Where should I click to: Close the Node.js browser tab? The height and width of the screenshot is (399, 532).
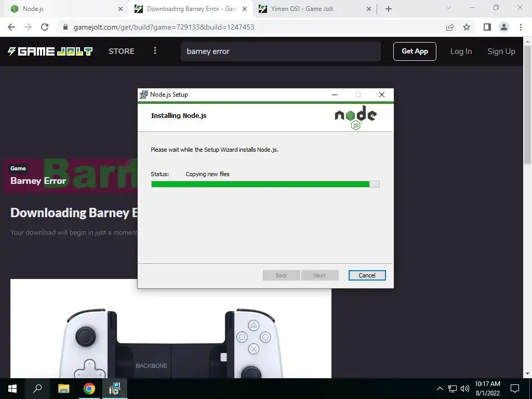tap(121, 9)
